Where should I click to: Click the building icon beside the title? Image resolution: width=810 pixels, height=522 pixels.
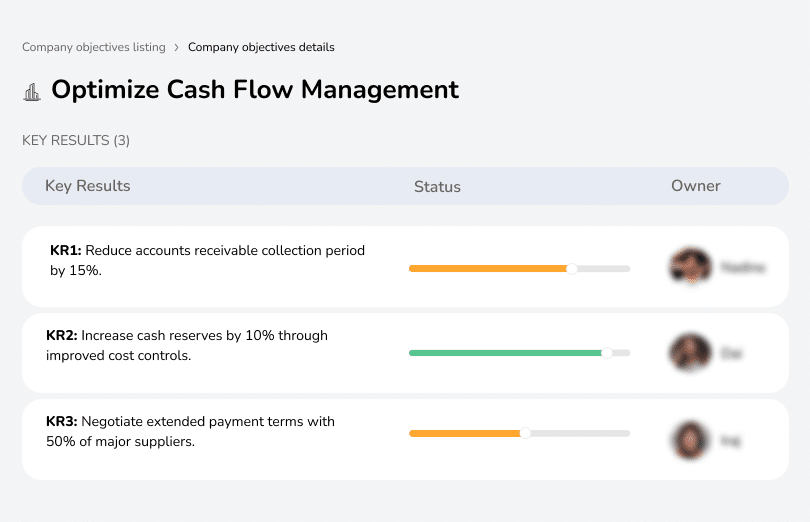tap(32, 92)
